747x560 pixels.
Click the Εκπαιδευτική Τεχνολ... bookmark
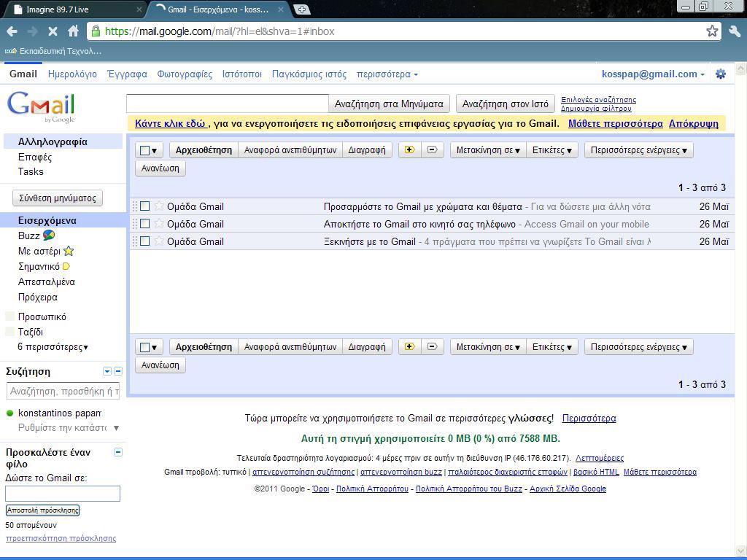pos(53,51)
